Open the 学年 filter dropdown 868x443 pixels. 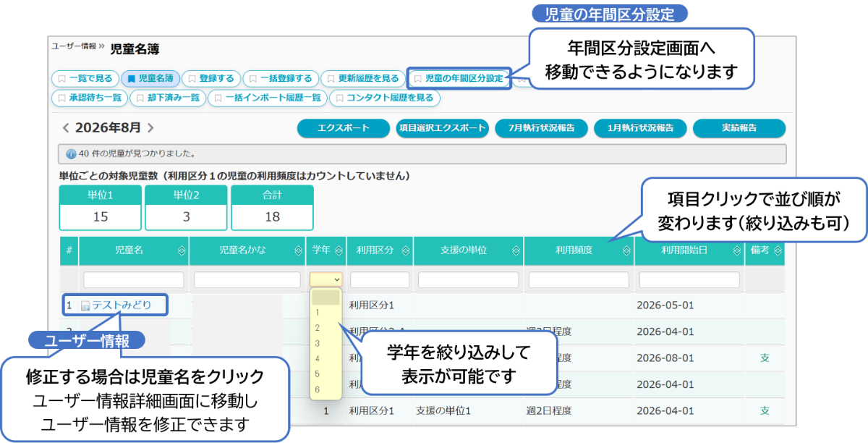click(x=326, y=279)
